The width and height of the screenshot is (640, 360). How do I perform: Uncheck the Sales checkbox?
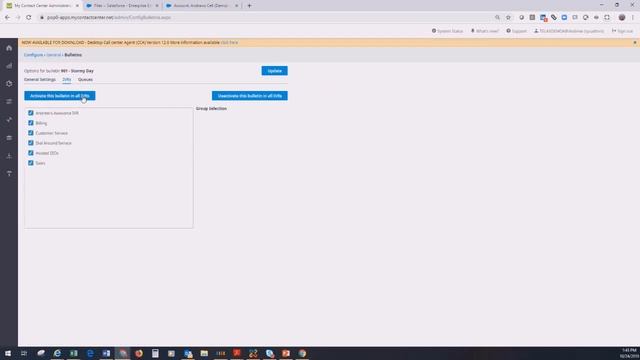click(x=31, y=163)
